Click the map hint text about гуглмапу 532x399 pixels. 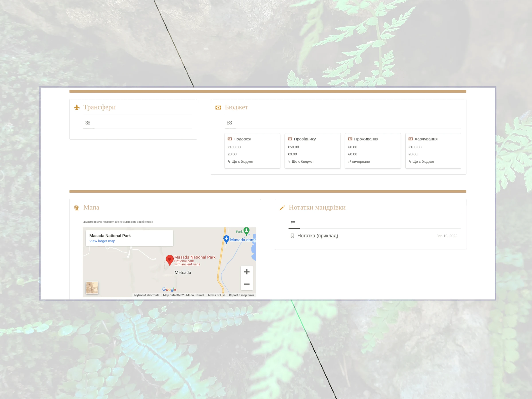[118, 222]
